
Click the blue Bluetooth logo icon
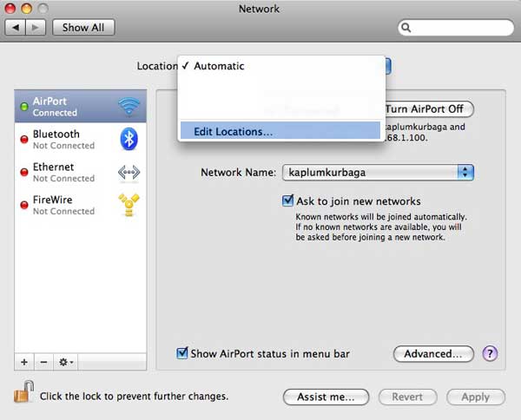[129, 139]
